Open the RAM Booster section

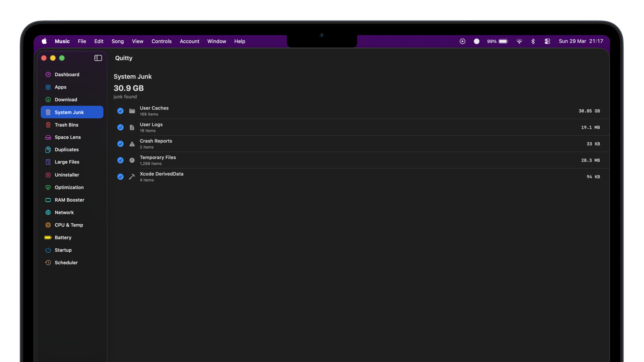click(69, 200)
